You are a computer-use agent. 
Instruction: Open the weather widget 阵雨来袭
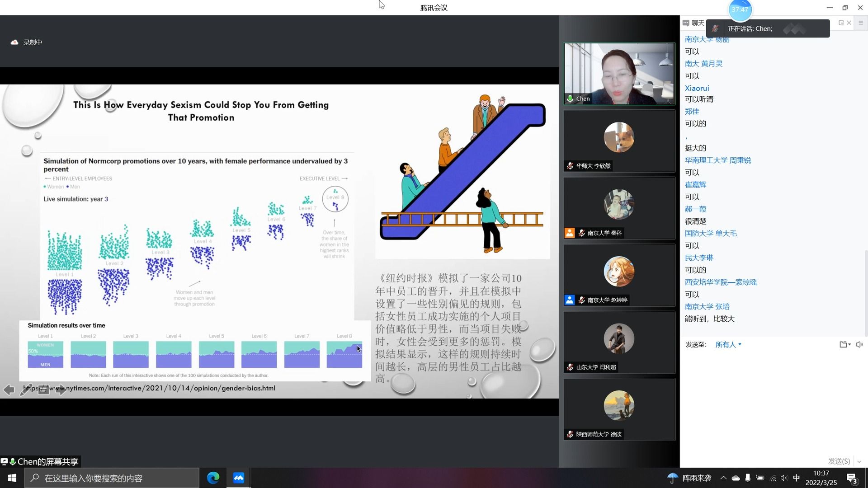pos(689,478)
